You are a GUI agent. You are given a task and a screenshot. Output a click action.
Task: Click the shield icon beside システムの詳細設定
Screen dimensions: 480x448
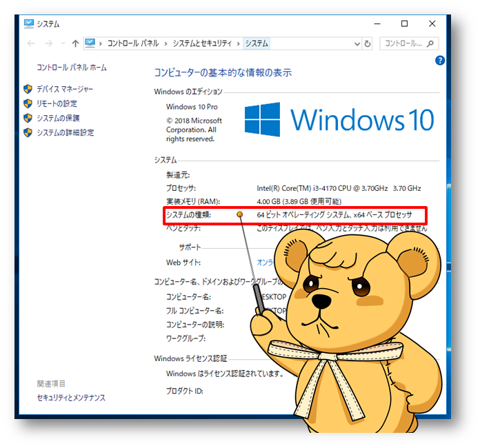(28, 132)
